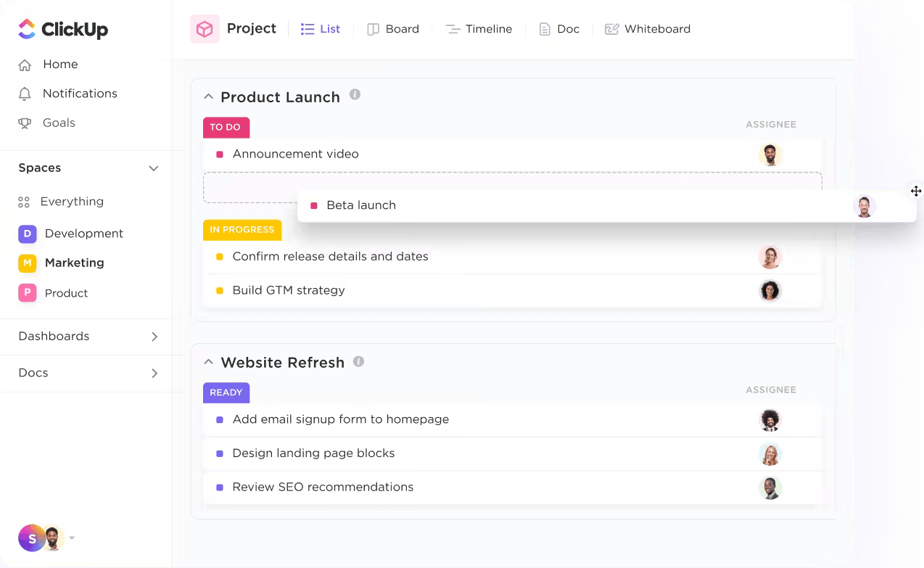Collapse the Website Refresh list
The image size is (924, 568).
tap(209, 361)
